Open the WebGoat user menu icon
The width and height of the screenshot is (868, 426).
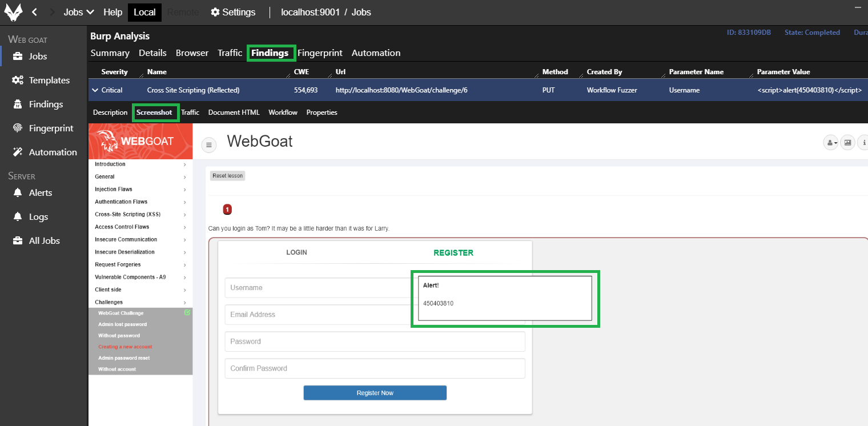pos(830,143)
